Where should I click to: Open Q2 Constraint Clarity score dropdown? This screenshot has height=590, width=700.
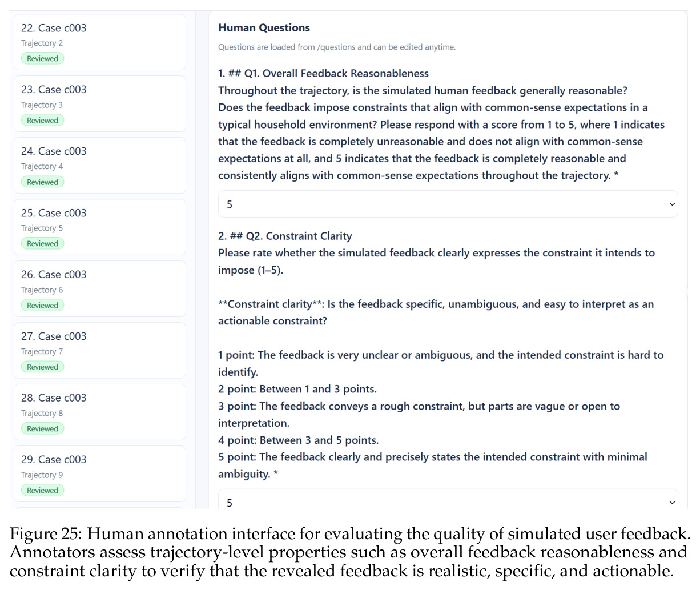coord(448,499)
